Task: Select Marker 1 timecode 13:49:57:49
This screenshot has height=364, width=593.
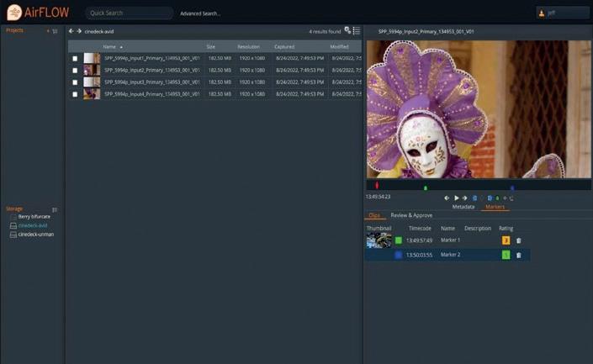Action: pos(419,240)
